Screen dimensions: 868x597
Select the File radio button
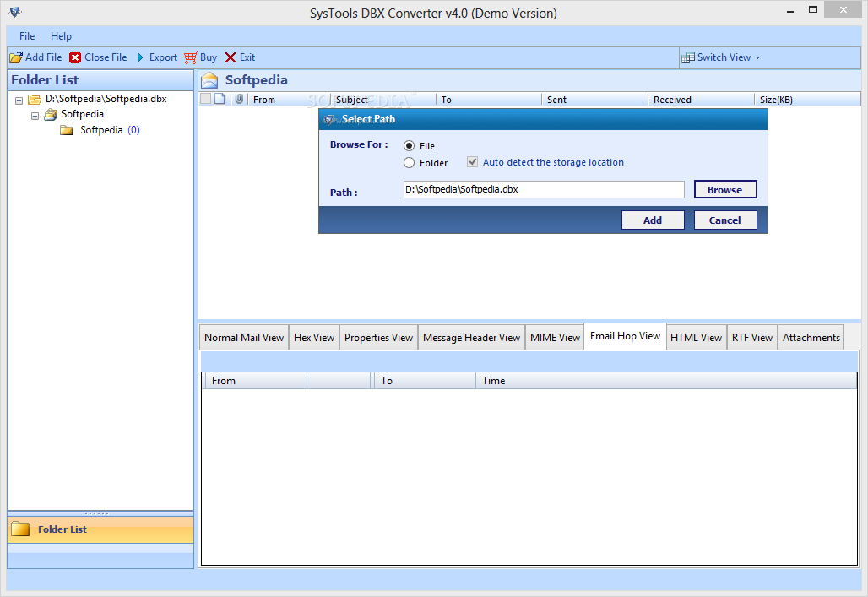tap(409, 145)
